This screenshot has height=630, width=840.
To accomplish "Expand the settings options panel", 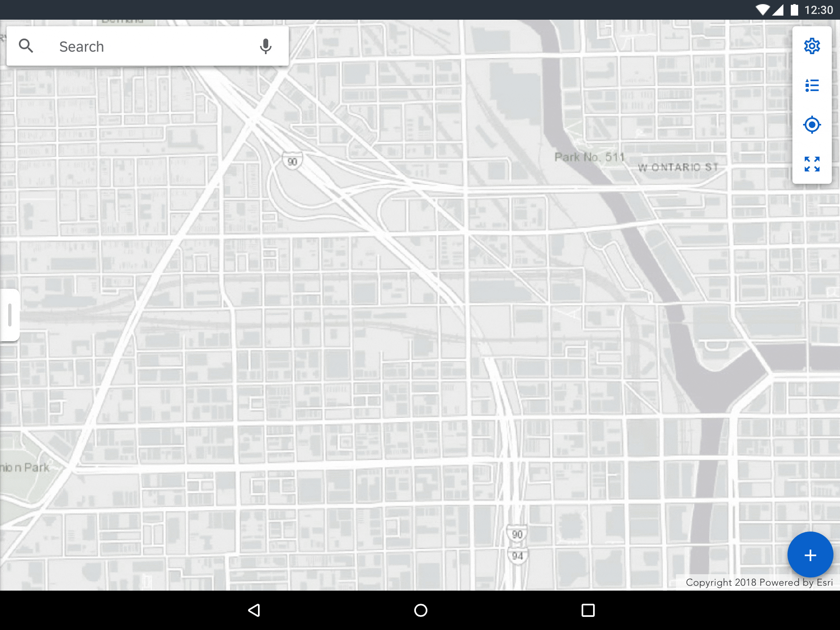I will pos(812,46).
